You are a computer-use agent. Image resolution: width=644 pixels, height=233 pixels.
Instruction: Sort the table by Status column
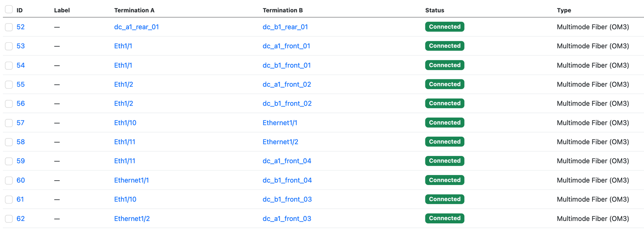[435, 10]
